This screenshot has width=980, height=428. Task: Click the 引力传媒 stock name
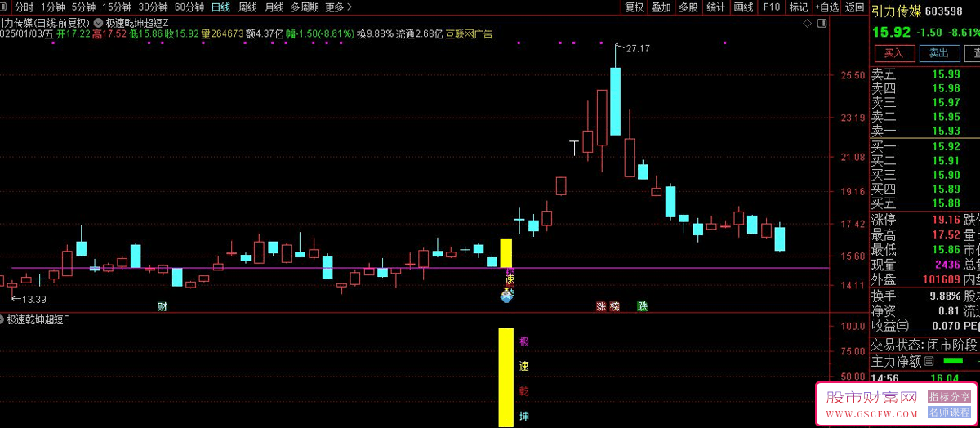click(897, 11)
